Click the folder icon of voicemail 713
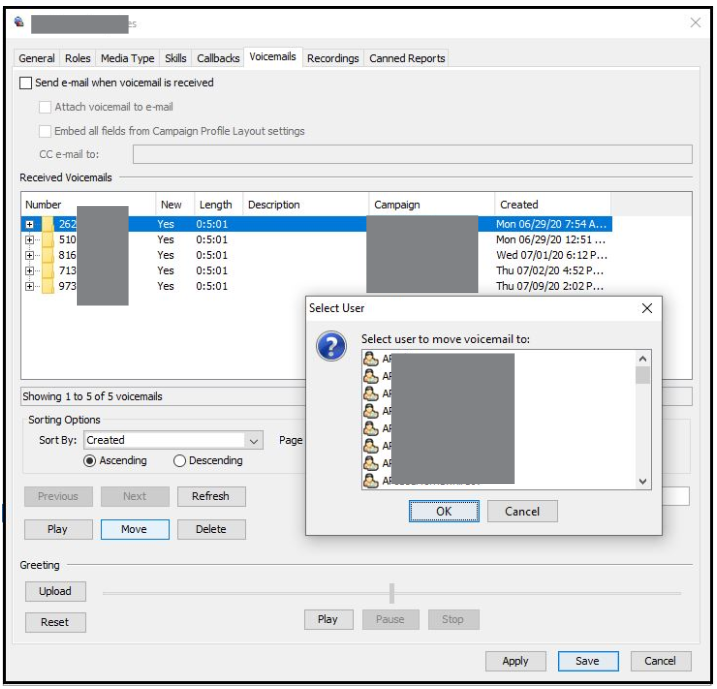Viewport: 717px width, 689px height. 48,271
